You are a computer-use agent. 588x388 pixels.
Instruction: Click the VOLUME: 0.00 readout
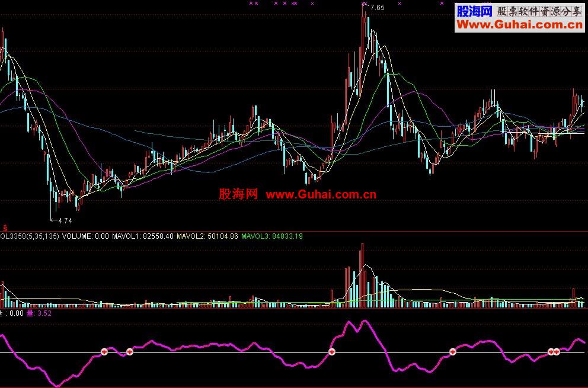85,236
